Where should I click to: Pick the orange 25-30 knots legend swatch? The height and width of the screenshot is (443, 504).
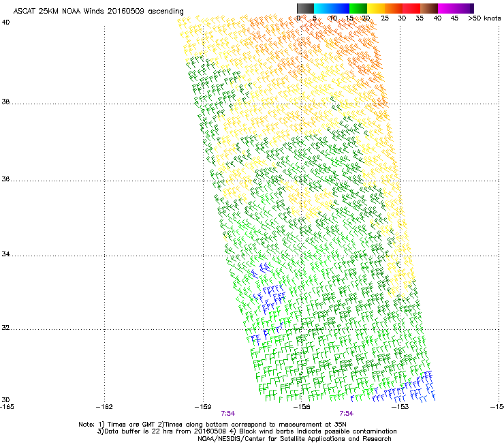394,8
